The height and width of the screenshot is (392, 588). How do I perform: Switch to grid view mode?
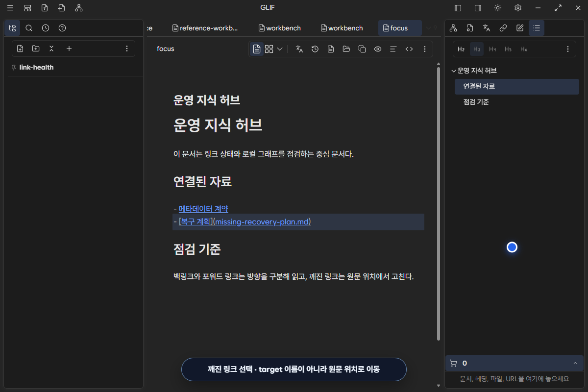click(x=269, y=49)
